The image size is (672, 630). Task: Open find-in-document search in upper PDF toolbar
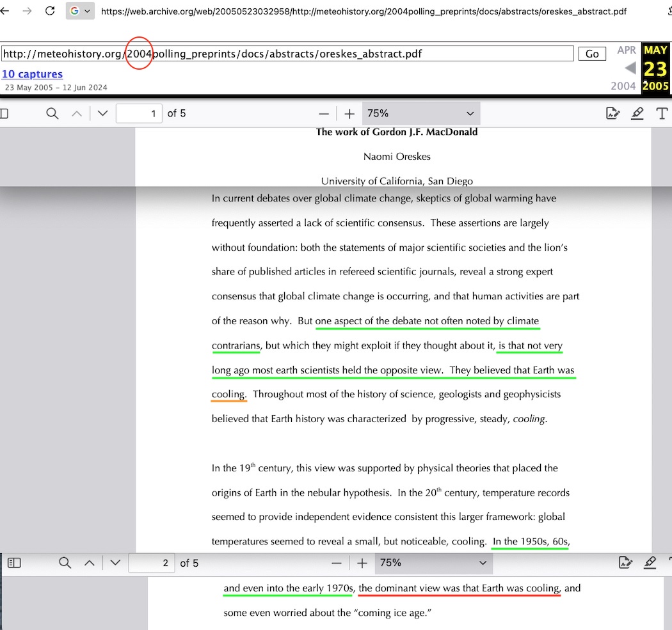click(x=52, y=114)
